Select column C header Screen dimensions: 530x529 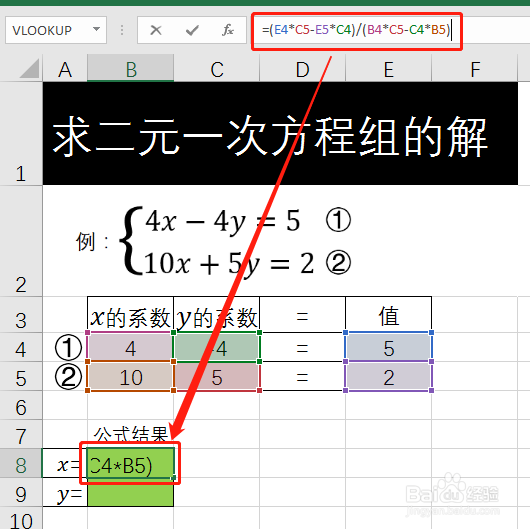click(217, 69)
